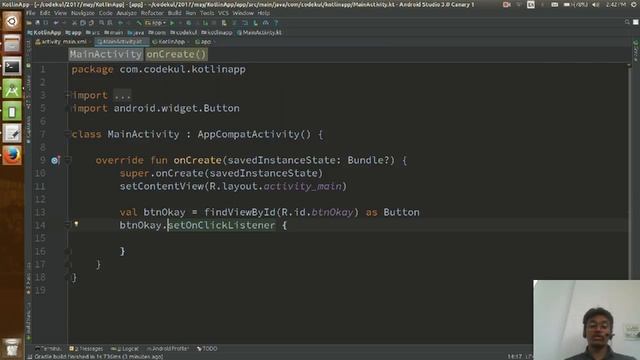Open the Trash icon in launcher
This screenshot has height=360, width=640.
pos(12,347)
